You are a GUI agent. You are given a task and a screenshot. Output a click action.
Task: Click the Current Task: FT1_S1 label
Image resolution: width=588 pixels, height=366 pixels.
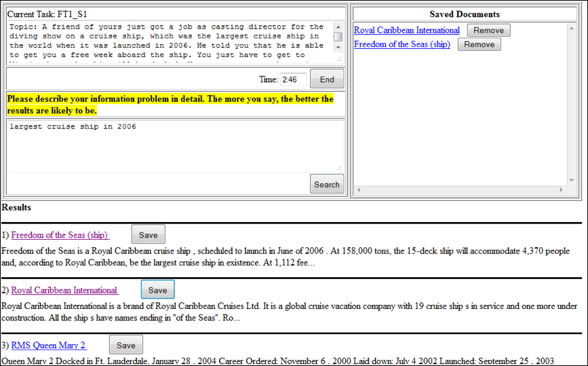[x=47, y=14]
